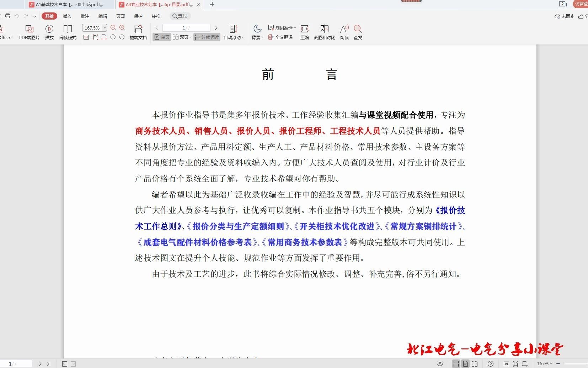The height and width of the screenshot is (368, 588).
Task: Expand the 双页 dropdown arrow
Action: coord(191,37)
